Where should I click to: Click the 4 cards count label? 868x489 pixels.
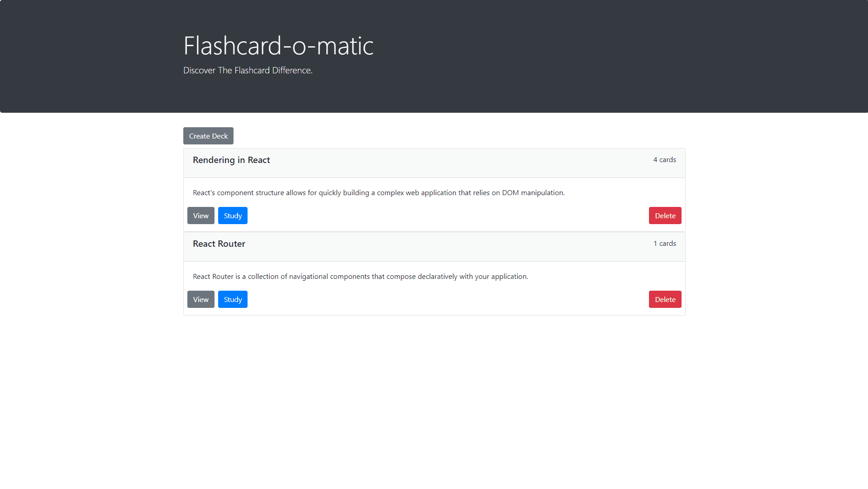[664, 160]
